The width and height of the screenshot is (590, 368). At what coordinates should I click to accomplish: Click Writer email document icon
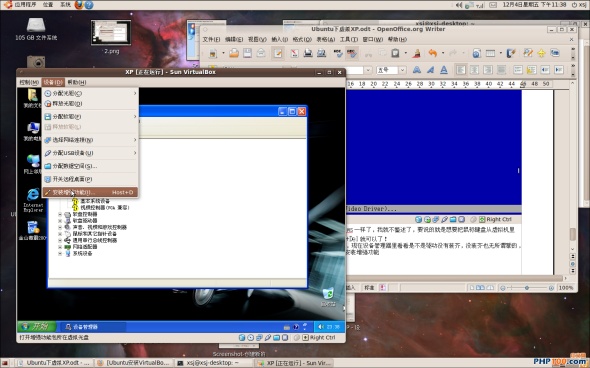(x=261, y=53)
